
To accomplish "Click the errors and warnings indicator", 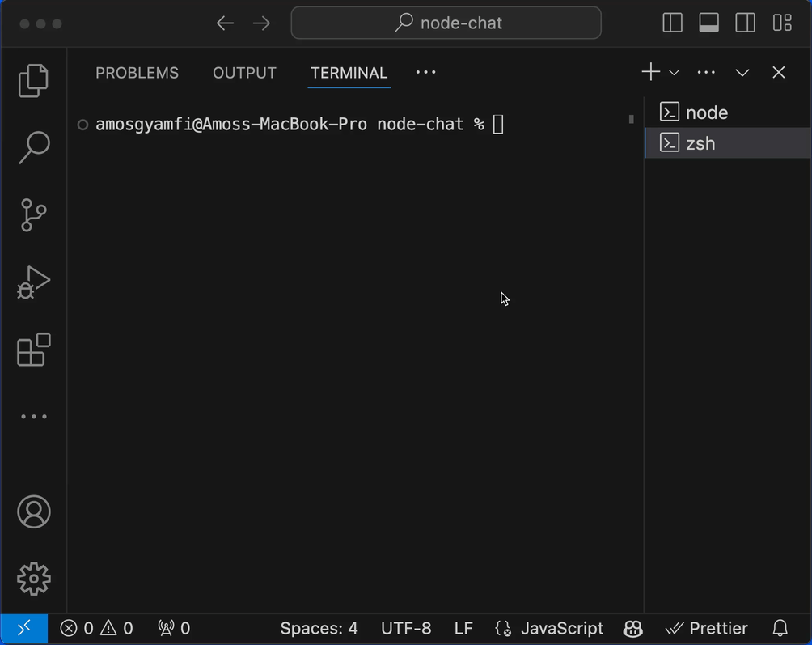I will coord(95,628).
